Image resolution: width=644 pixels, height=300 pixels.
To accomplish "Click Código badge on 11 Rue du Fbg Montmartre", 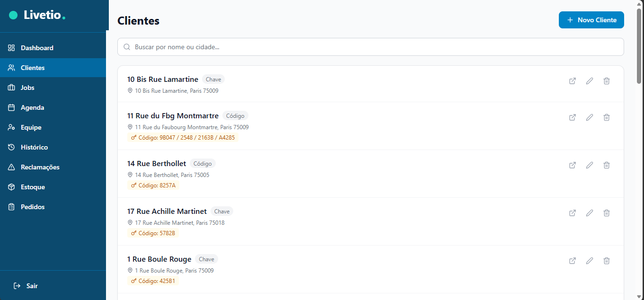I will 235,116.
